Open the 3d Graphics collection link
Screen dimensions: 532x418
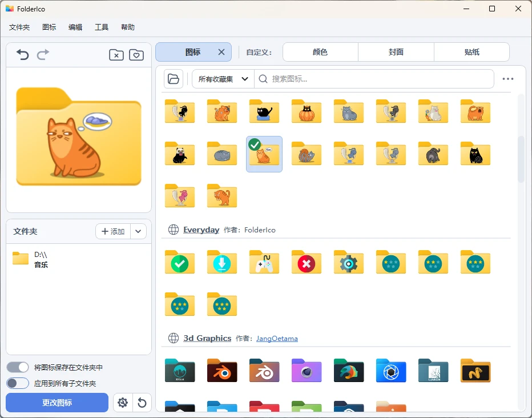pos(207,338)
